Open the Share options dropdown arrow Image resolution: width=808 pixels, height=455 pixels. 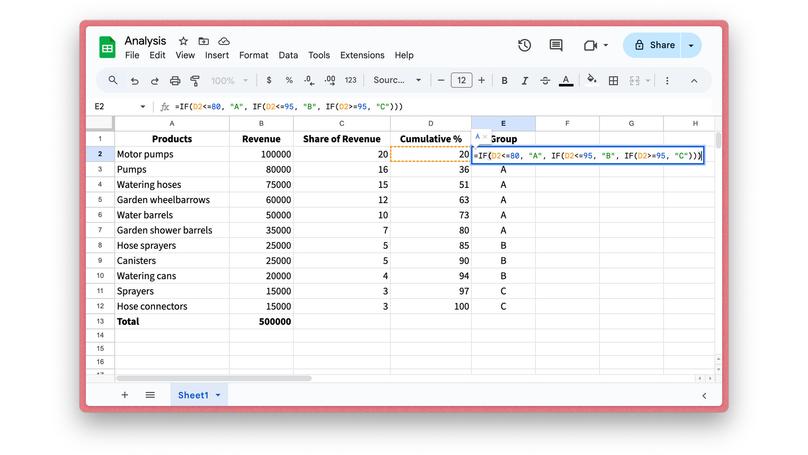[691, 45]
